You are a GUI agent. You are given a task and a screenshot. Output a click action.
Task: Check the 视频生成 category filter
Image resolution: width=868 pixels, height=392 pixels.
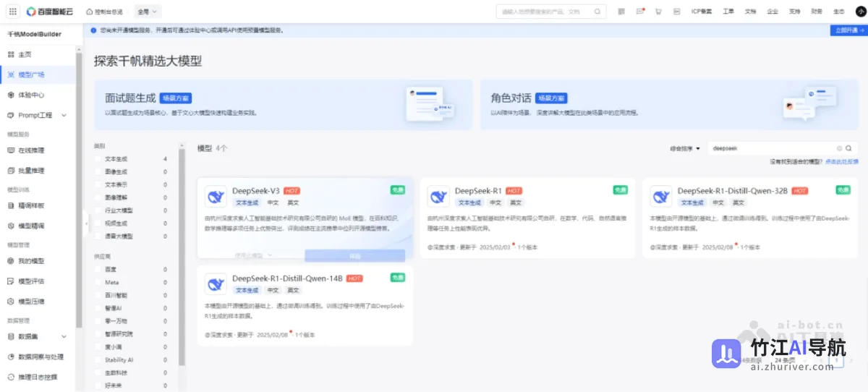tap(98, 223)
